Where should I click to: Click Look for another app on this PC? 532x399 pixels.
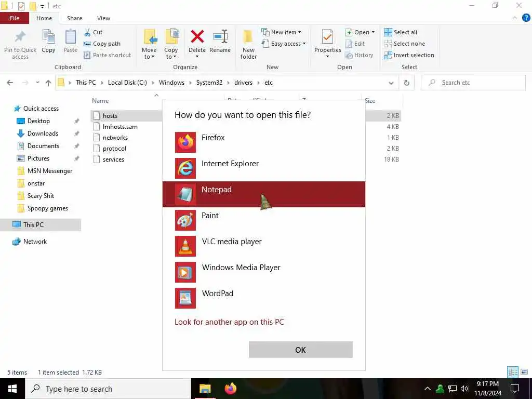pyautogui.click(x=229, y=322)
